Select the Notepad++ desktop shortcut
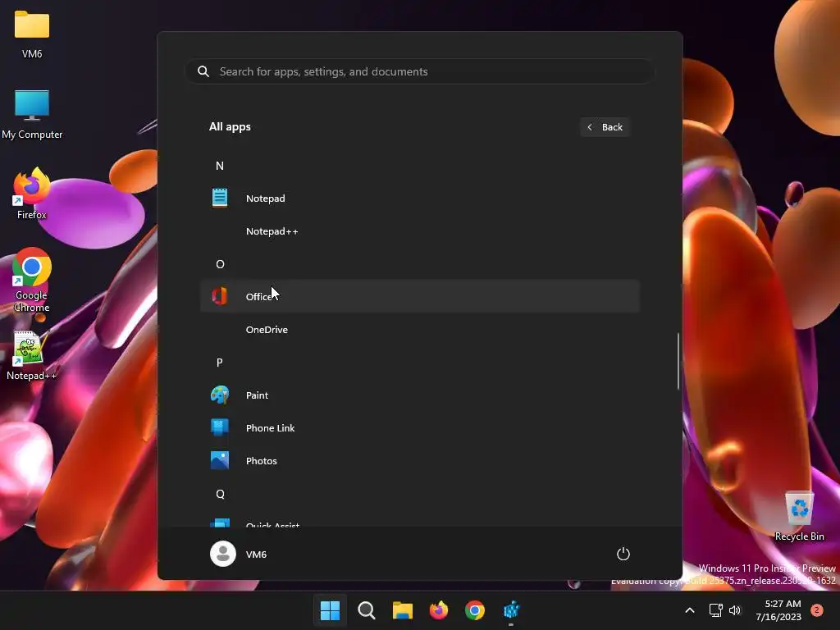This screenshot has height=630, width=840. tap(32, 356)
